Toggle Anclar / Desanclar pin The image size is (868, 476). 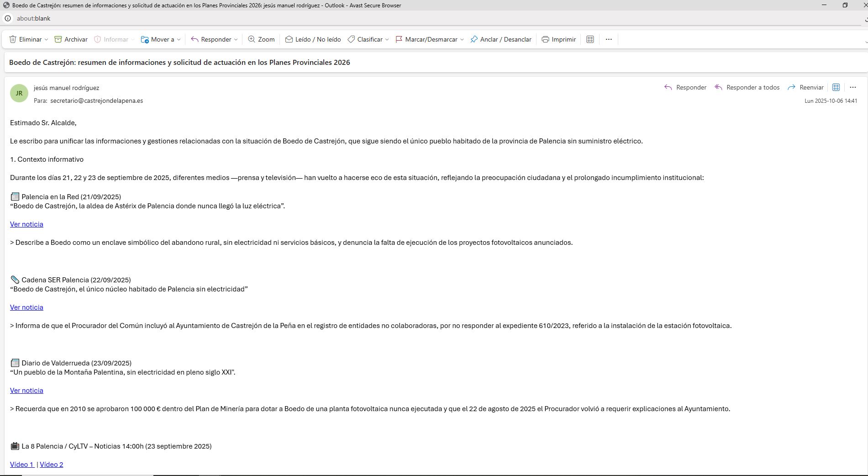coord(500,39)
